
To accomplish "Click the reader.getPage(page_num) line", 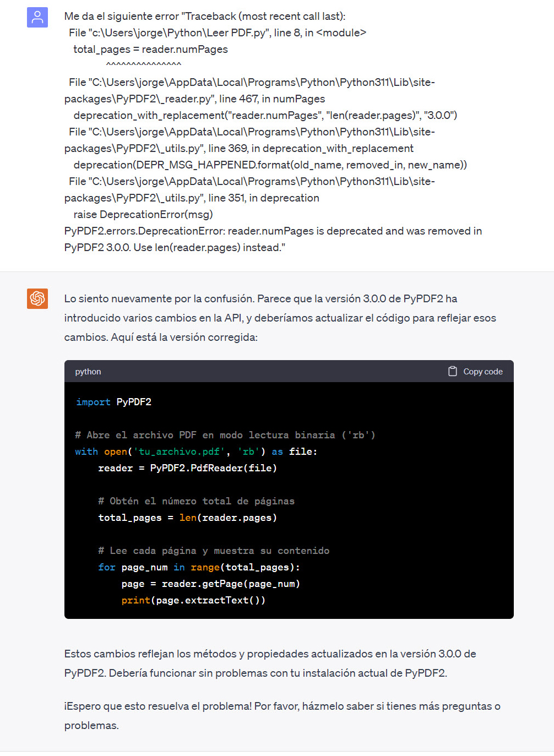I will [210, 584].
